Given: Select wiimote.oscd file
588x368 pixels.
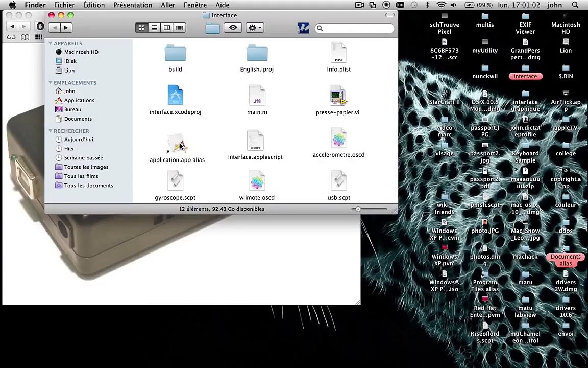Looking at the screenshot, I should pos(257,181).
